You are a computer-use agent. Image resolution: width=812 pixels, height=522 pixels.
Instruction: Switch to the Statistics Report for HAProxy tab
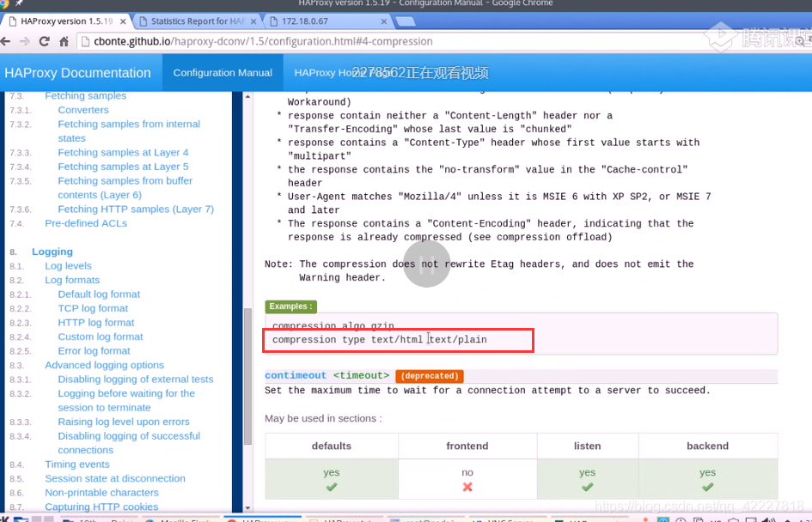pos(198,21)
